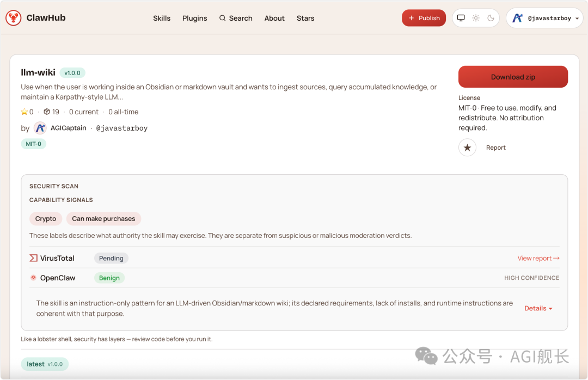Report this skill

tap(496, 148)
